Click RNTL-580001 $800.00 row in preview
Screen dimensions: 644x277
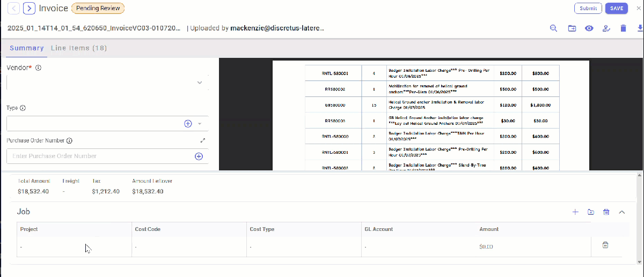click(432, 73)
